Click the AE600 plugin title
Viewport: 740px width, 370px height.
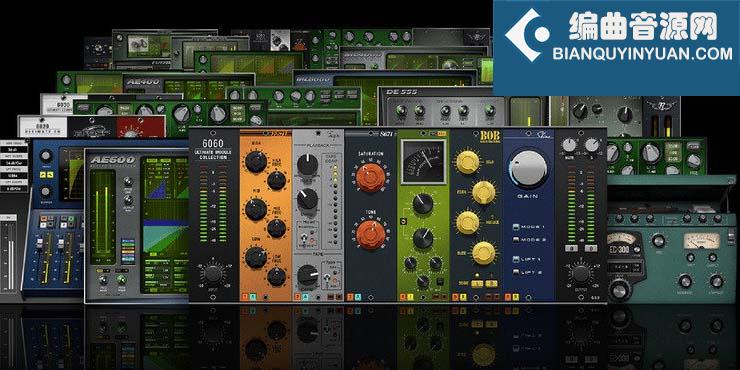click(113, 160)
